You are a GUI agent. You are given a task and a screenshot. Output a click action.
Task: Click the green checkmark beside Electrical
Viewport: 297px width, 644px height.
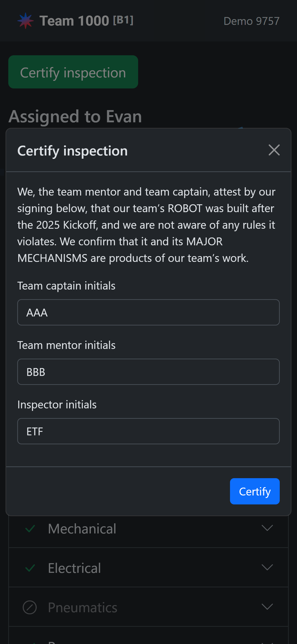[x=30, y=568]
